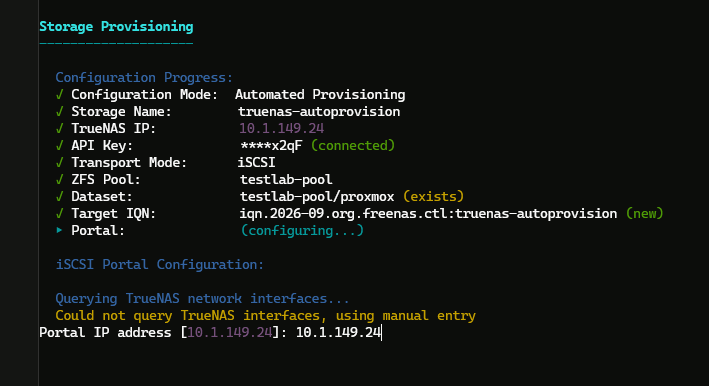Screen dimensions: 709x386
Task: Click the typed portal IP at the cursor
Action: click(x=339, y=333)
